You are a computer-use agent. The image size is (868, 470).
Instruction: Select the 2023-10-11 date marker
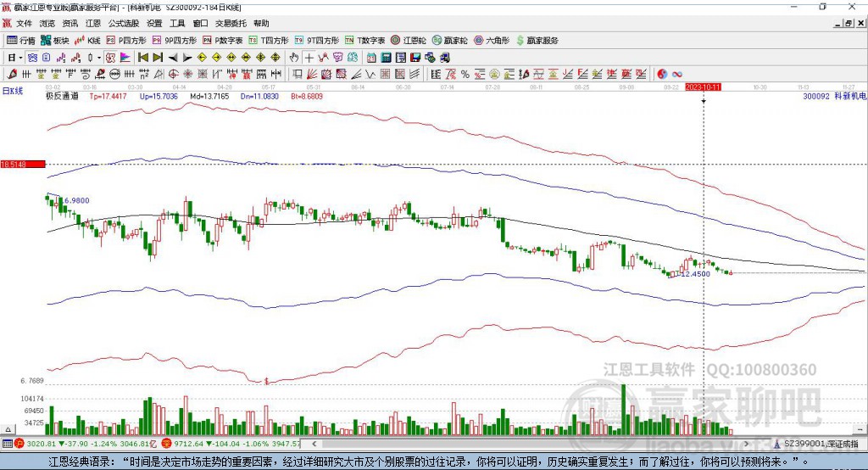(703, 87)
